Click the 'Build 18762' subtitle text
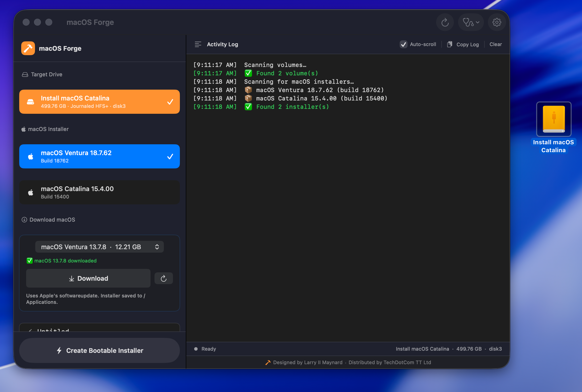The width and height of the screenshot is (582, 392). tap(55, 161)
